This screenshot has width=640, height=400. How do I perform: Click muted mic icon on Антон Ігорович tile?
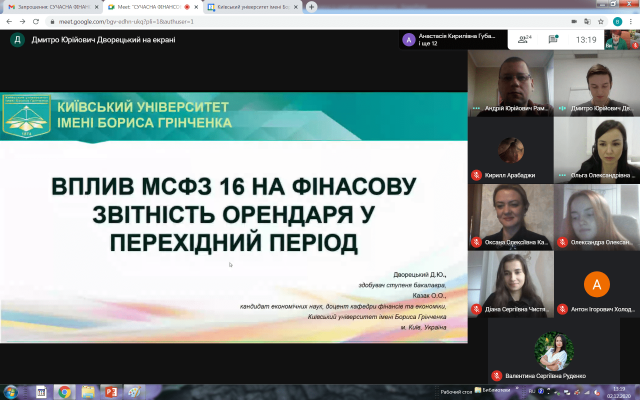click(563, 309)
